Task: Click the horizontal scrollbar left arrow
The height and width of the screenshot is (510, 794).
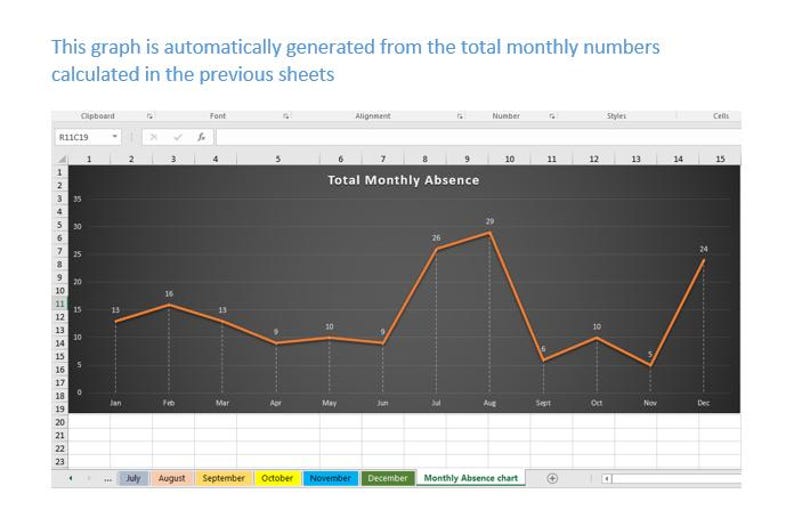Action: click(607, 479)
